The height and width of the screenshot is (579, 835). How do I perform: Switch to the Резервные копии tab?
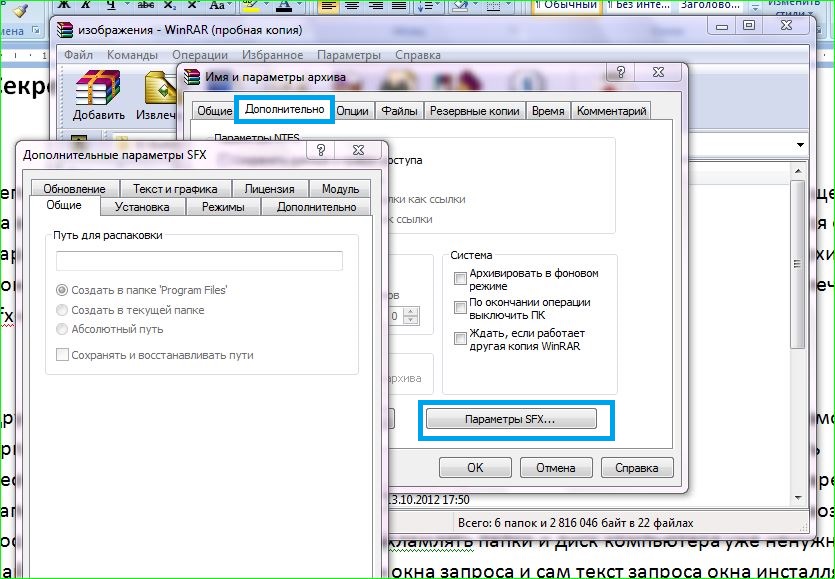click(x=474, y=111)
